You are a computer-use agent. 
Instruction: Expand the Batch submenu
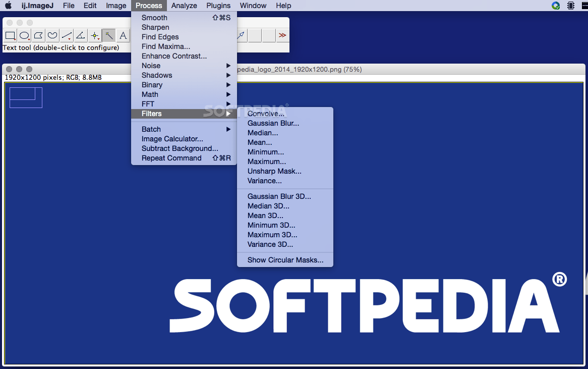coord(184,129)
